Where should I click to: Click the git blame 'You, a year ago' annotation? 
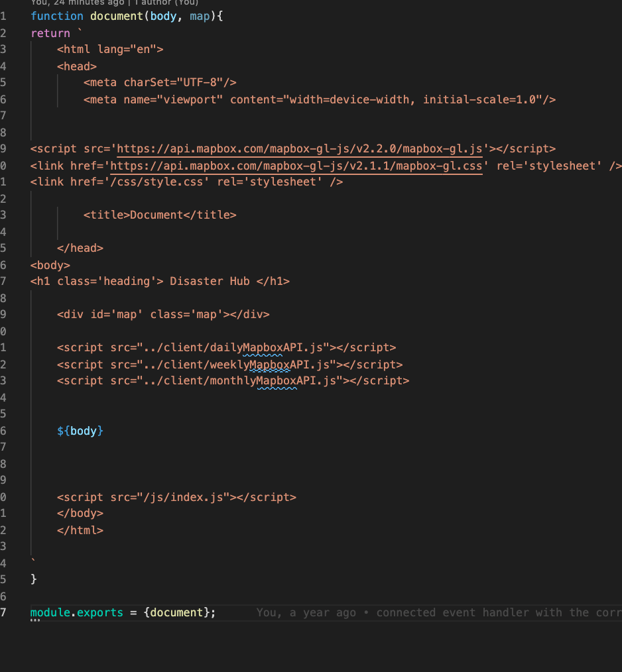[304, 612]
